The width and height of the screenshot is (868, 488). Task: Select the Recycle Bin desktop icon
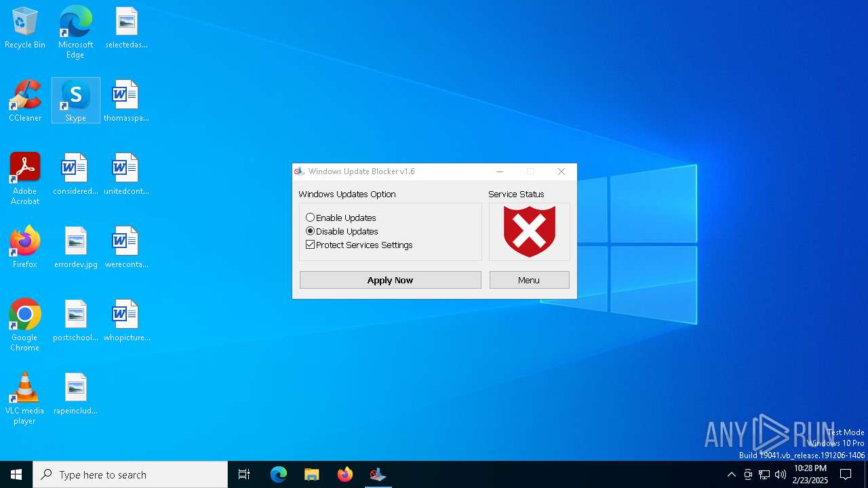(x=25, y=28)
